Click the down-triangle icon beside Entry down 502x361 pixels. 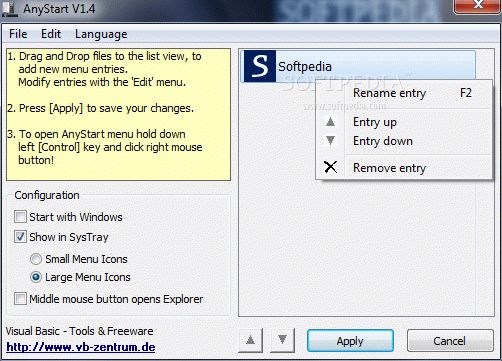coord(330,140)
